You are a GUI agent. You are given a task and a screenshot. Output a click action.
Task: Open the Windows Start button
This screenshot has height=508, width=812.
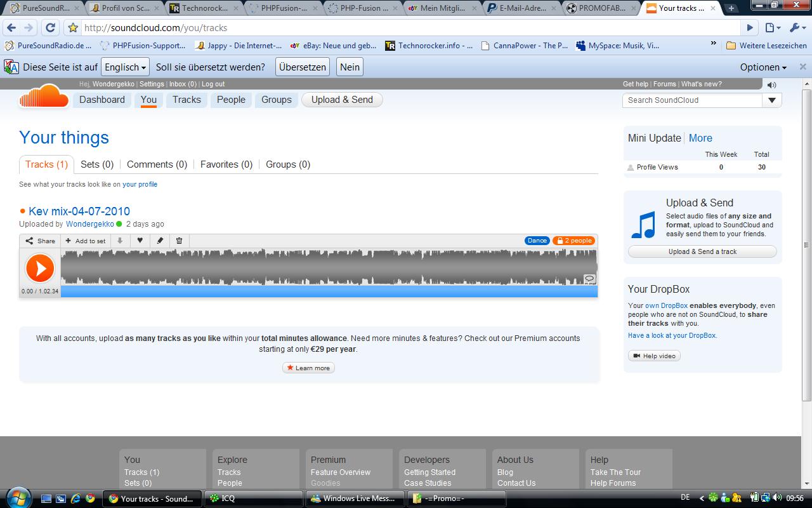click(x=18, y=497)
